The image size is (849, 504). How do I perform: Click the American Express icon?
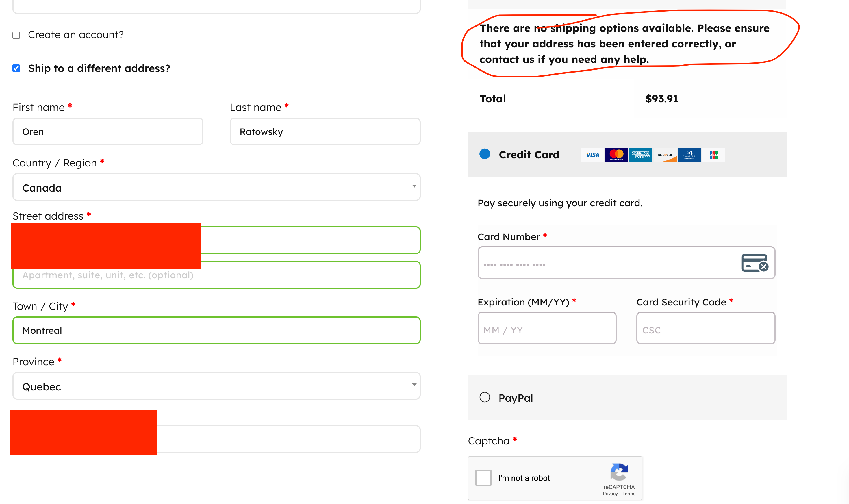point(640,155)
